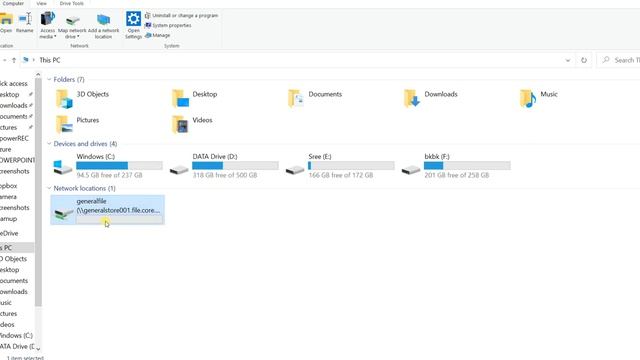Image resolution: width=640 pixels, height=360 pixels.
Task: Collapse the Folders group
Action: (x=49, y=80)
